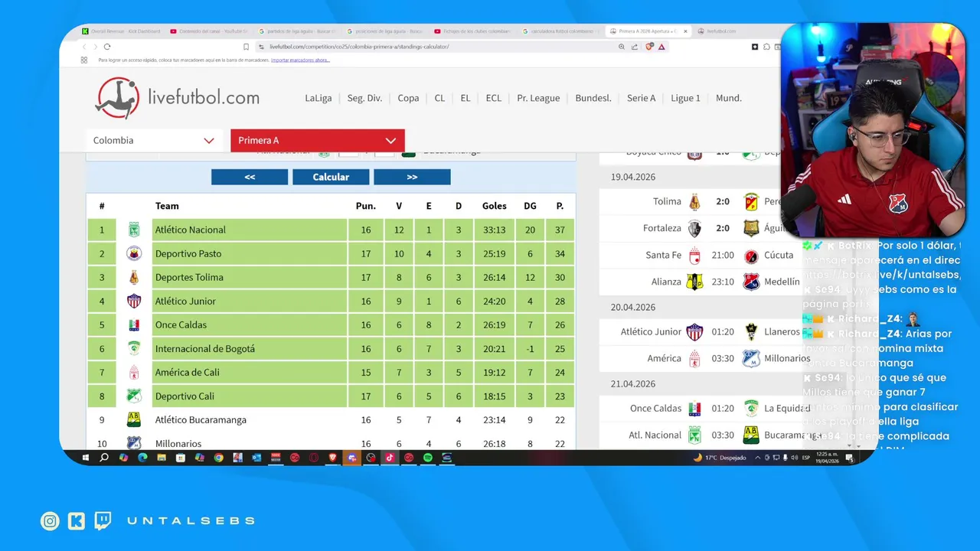This screenshot has height=551, width=980.
Task: Open ECL navigation link
Action: [x=494, y=98]
